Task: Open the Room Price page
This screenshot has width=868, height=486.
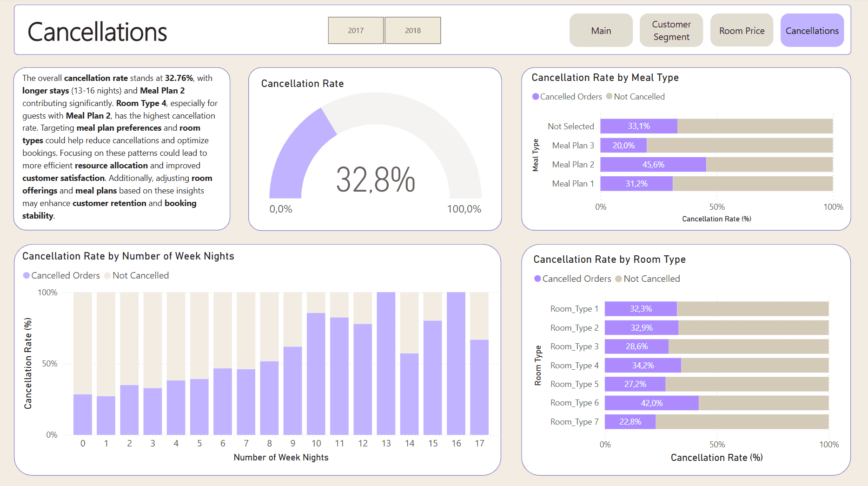Action: 742,31
